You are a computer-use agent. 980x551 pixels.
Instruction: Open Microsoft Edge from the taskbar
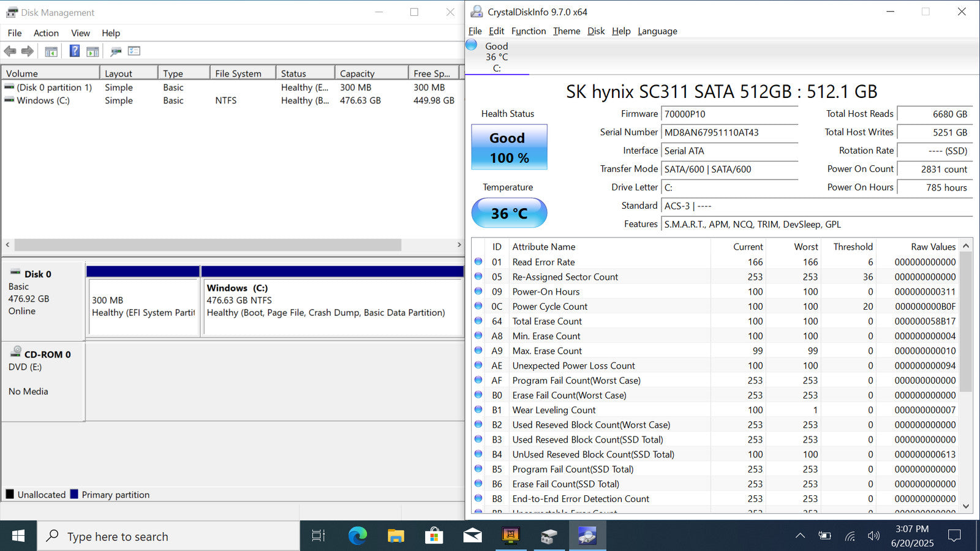tap(357, 536)
